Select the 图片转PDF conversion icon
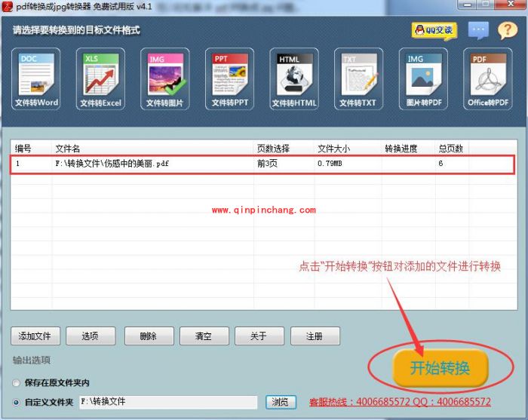Image resolution: width=528 pixels, height=420 pixels. [423, 78]
